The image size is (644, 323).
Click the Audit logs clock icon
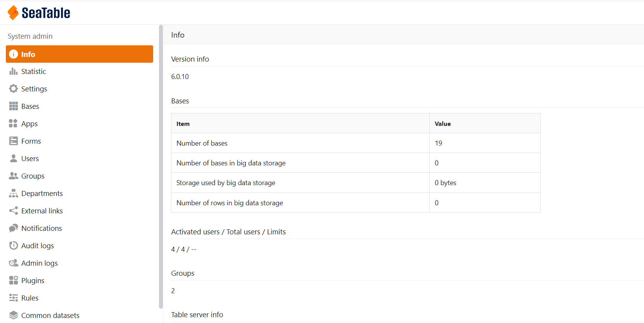pos(14,246)
